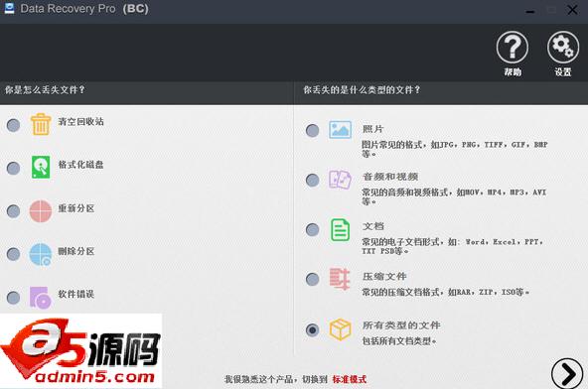Click the 清空回收站 trash can icon
The width and height of the screenshot is (588, 389).
41,124
